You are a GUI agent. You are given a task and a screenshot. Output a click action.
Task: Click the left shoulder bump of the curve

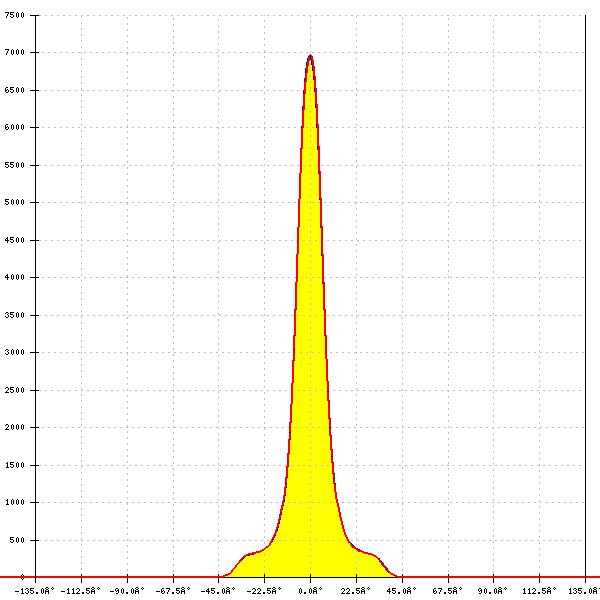click(x=250, y=553)
